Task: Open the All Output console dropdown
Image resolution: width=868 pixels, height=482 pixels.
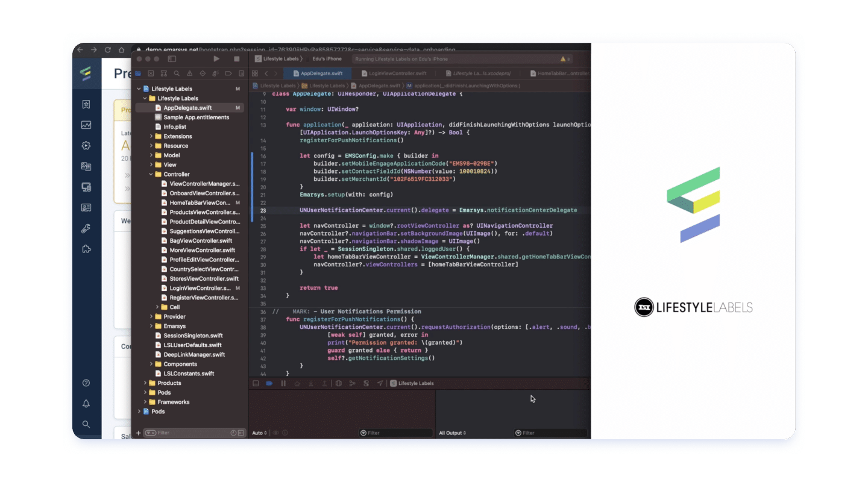Action: coord(452,433)
